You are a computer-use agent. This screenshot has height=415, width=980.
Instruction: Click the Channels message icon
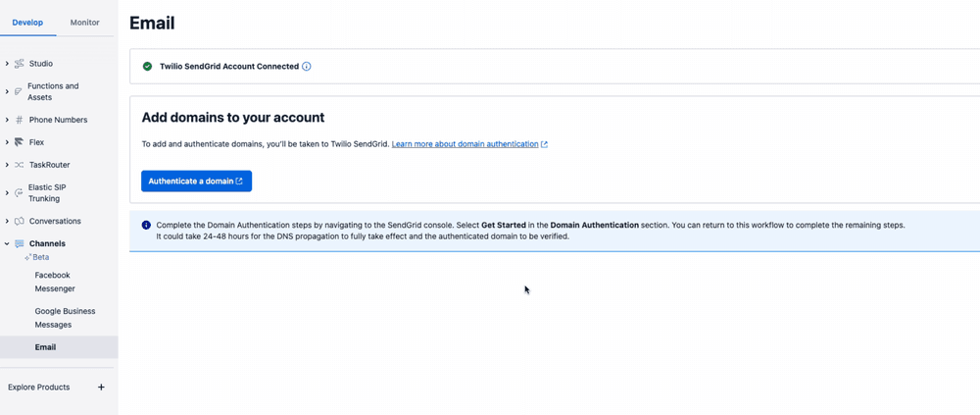click(19, 244)
